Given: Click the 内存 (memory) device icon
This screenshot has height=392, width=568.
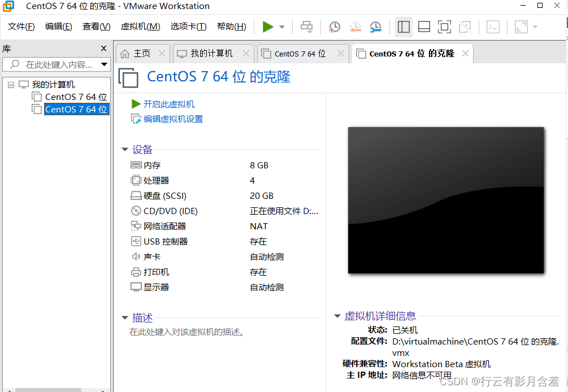Looking at the screenshot, I should [x=136, y=165].
